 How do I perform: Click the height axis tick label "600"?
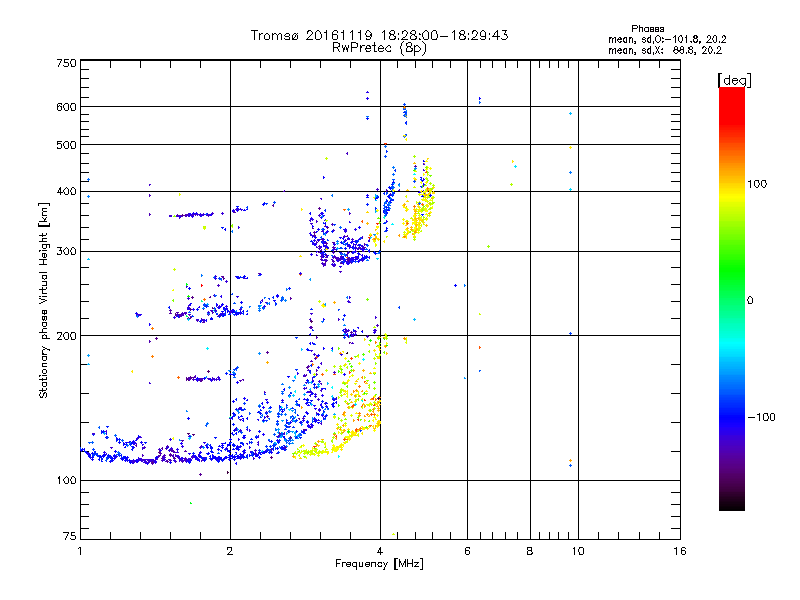click(66, 107)
